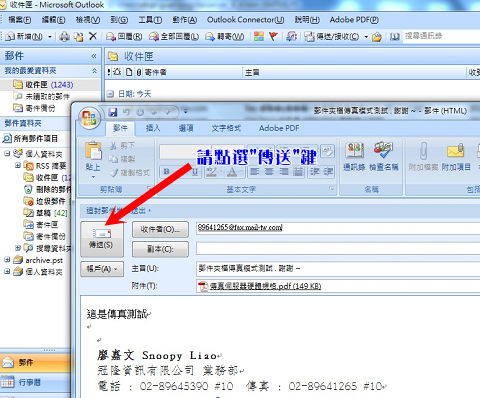Click the 全部回覆(L) reply all button

[174, 36]
